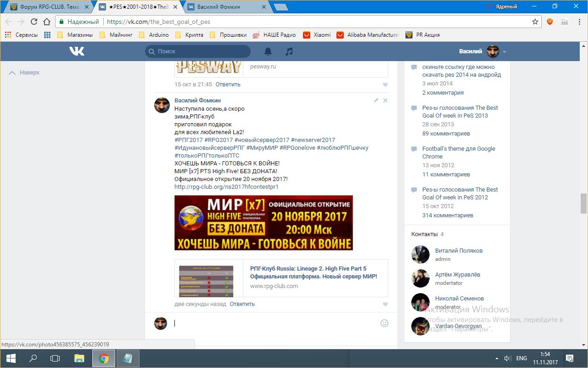Open the Сервисы apps shortcut

tap(21, 35)
